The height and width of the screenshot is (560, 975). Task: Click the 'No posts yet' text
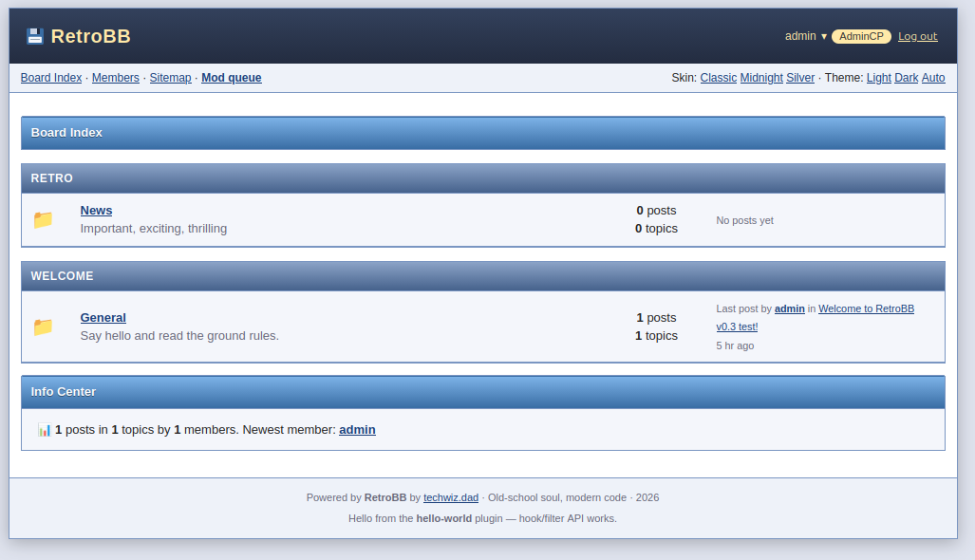pyautogui.click(x=745, y=220)
